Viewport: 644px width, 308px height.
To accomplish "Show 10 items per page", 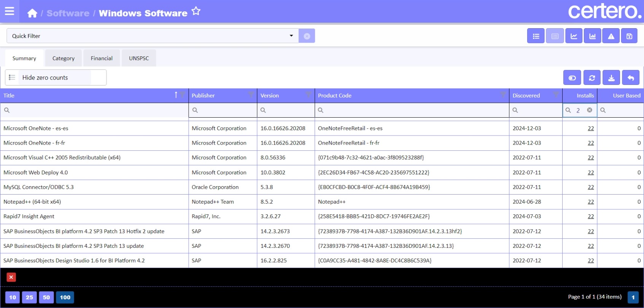I will tap(13, 297).
